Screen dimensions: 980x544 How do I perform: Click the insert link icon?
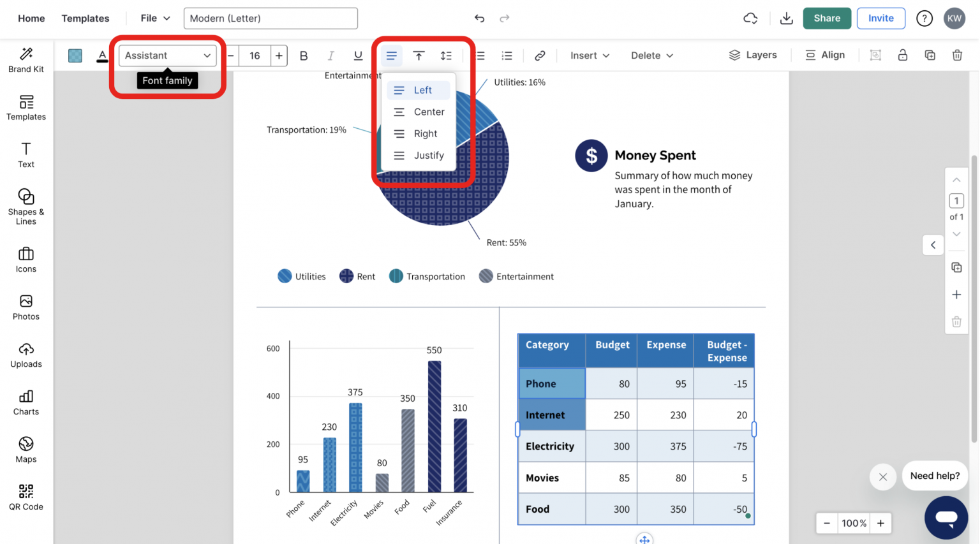[x=540, y=55]
